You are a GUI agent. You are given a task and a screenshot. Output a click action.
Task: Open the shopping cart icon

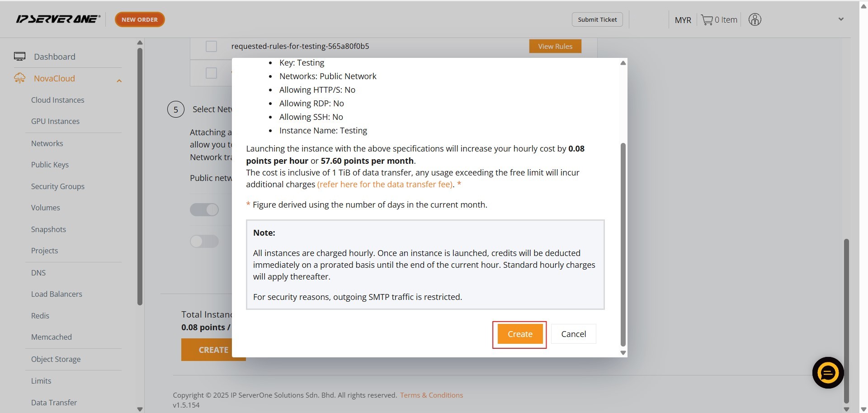point(707,20)
